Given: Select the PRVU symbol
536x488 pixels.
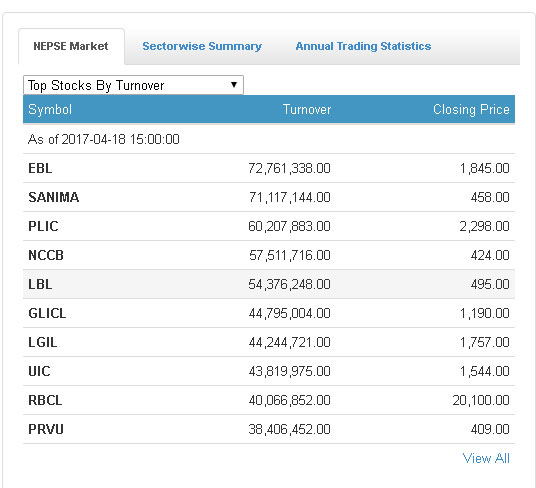Looking at the screenshot, I should click(x=46, y=429).
